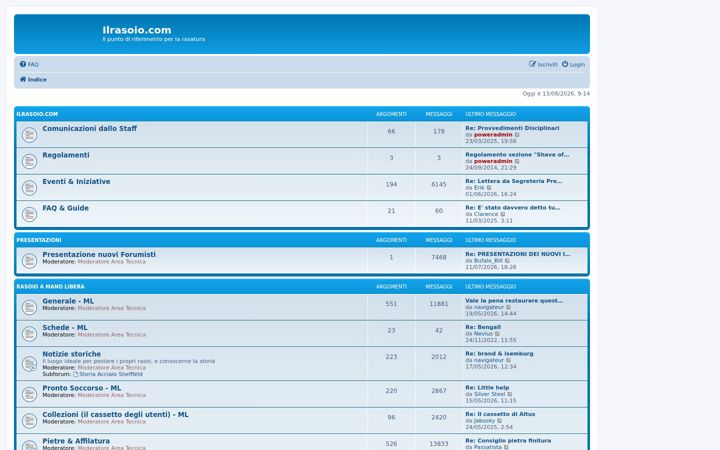The image size is (720, 450).
Task: Click forum icon beside Generale - ML
Action: [29, 308]
